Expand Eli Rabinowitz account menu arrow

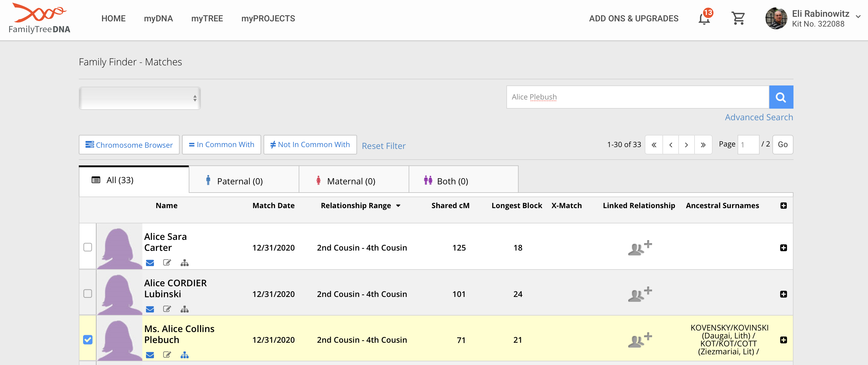[x=858, y=16]
